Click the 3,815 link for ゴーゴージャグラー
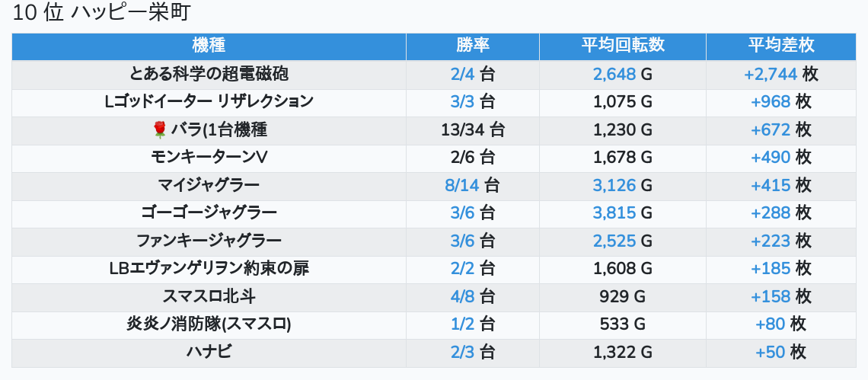 (x=614, y=213)
